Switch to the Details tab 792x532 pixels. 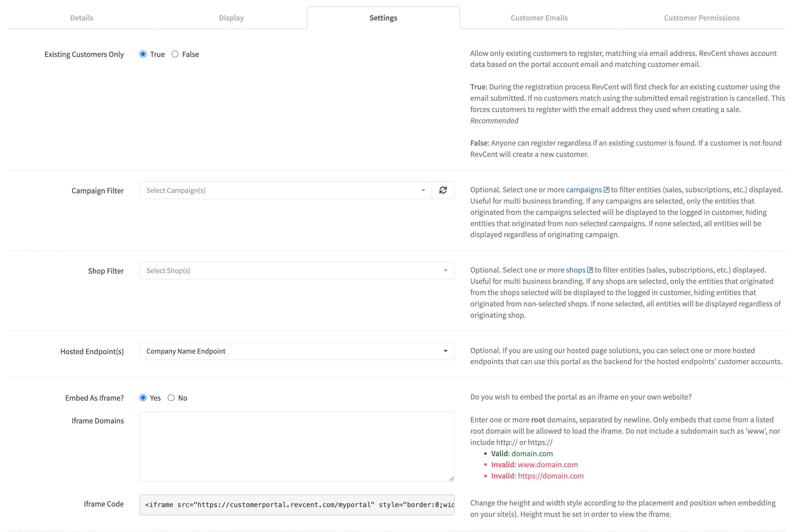click(82, 18)
